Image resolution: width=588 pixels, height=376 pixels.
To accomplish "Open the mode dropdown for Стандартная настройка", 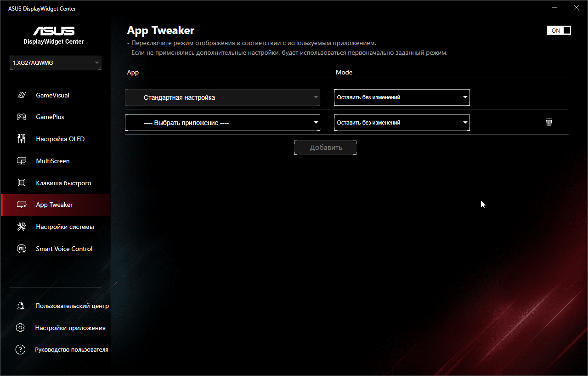I will click(402, 97).
